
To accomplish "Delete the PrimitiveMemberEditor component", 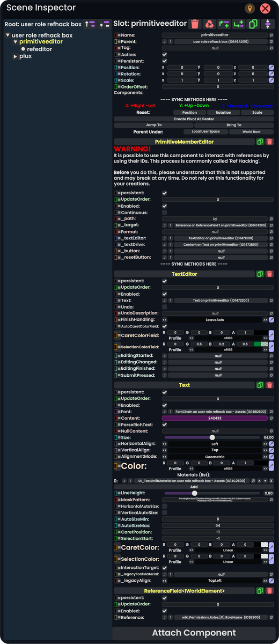I will 269,142.
